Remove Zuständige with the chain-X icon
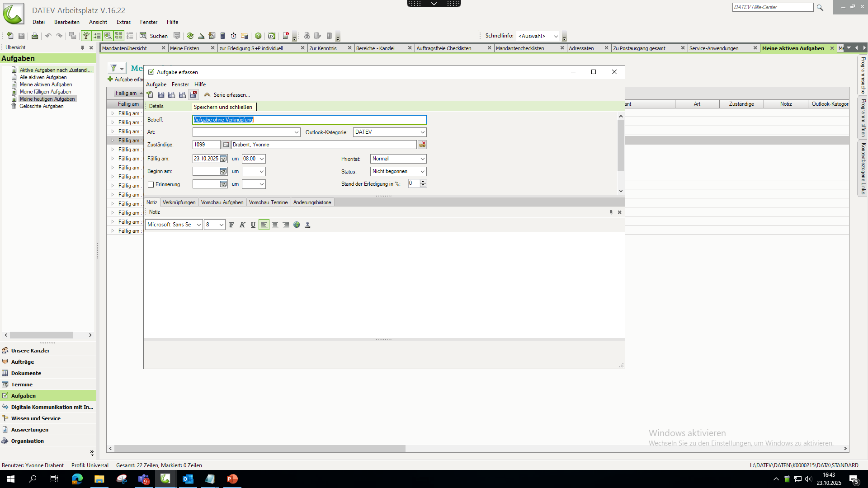 point(422,145)
